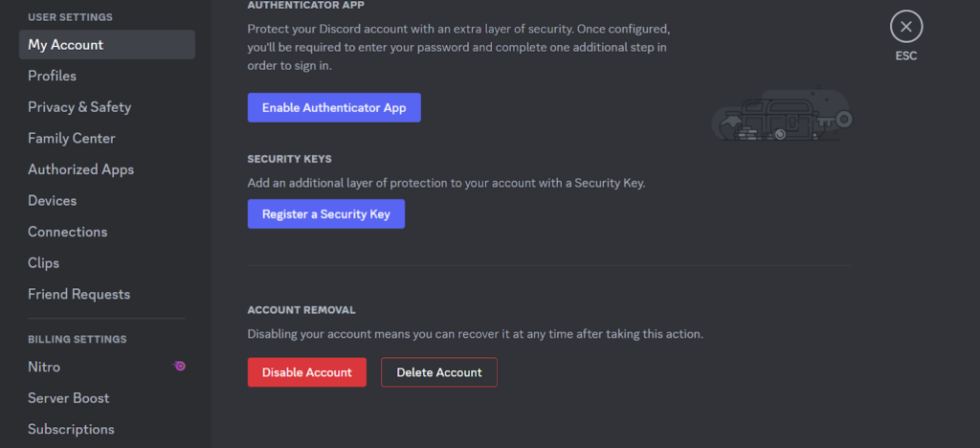This screenshot has height=448, width=980.
Task: Go to Privacy & Safety settings
Action: click(79, 107)
